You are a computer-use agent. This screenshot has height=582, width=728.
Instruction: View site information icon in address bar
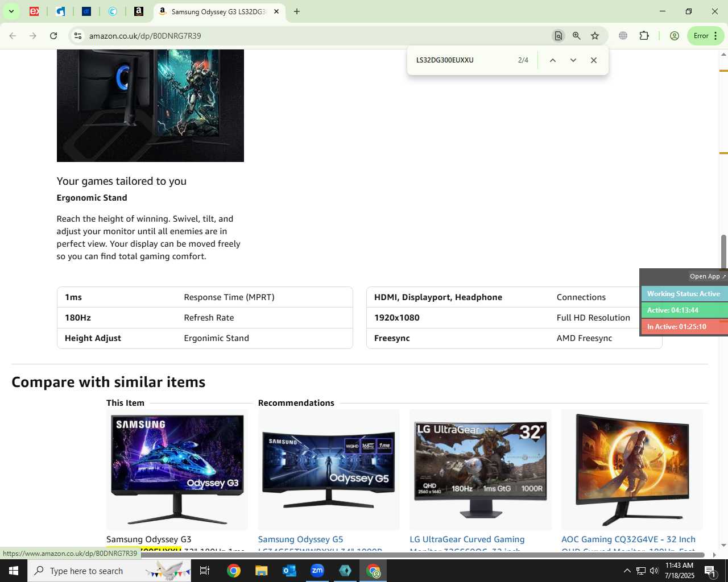pyautogui.click(x=78, y=36)
